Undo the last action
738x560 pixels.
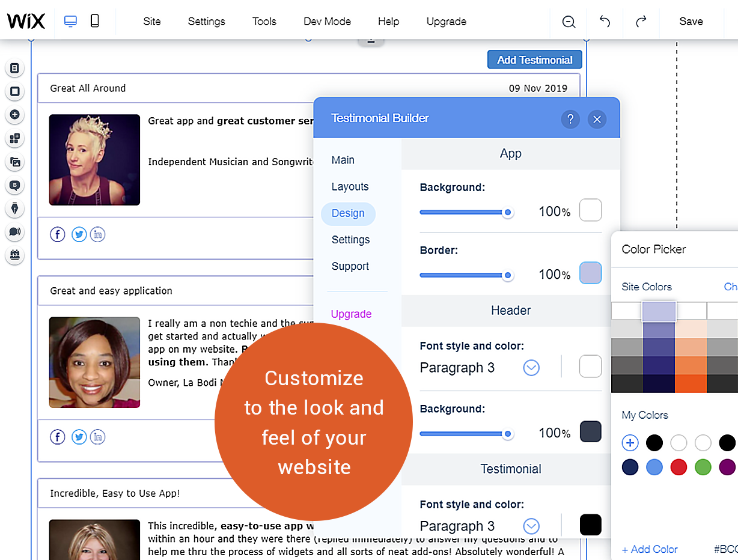(x=605, y=22)
